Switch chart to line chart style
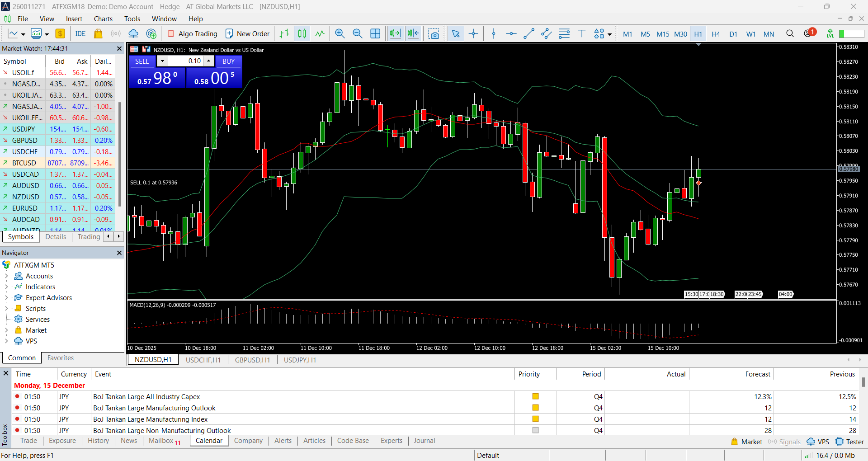This screenshot has height=461, width=868. pos(320,33)
